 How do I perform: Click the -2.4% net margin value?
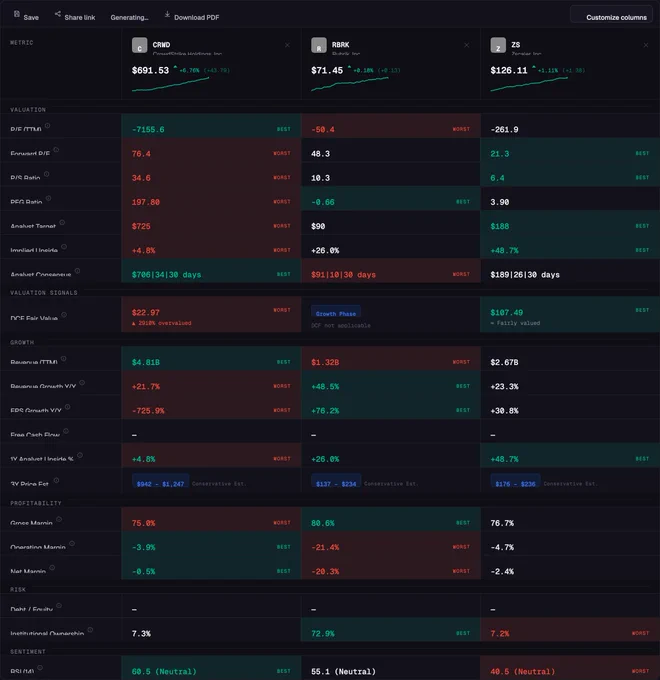click(502, 572)
